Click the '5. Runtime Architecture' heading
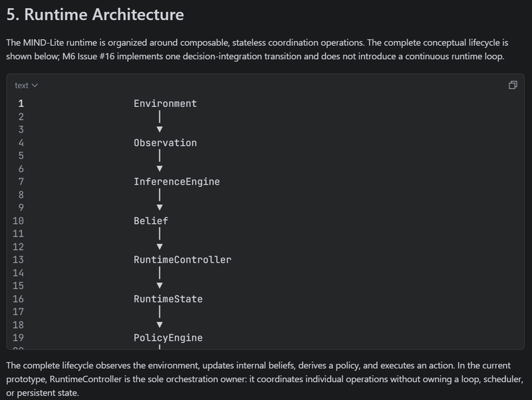Image resolution: width=532 pixels, height=400 pixels. point(95,15)
